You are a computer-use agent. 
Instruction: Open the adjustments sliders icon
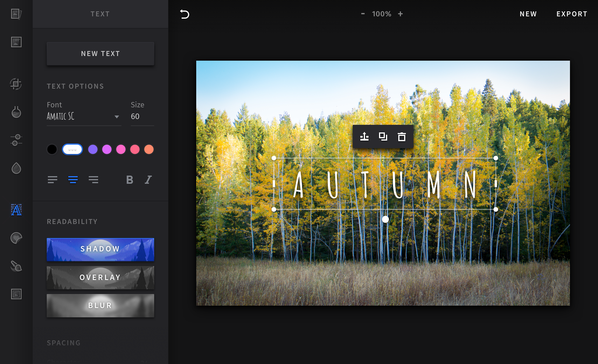tap(16, 140)
